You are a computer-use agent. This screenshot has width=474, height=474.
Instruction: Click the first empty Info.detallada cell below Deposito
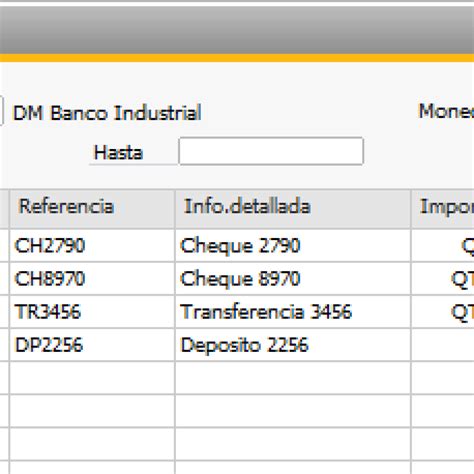click(x=293, y=378)
